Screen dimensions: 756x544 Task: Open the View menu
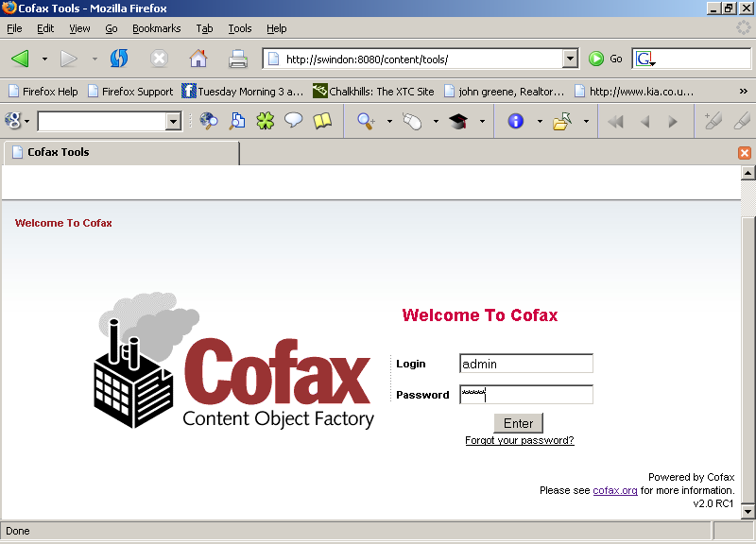click(79, 28)
